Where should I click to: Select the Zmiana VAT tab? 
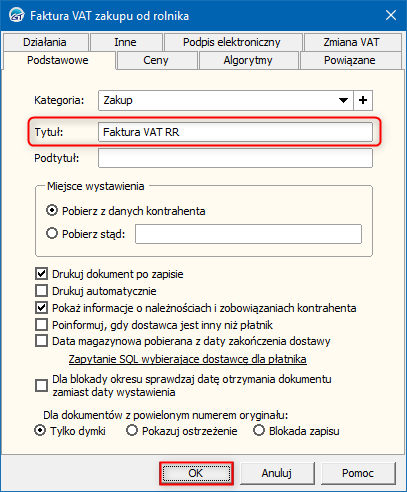(x=351, y=42)
